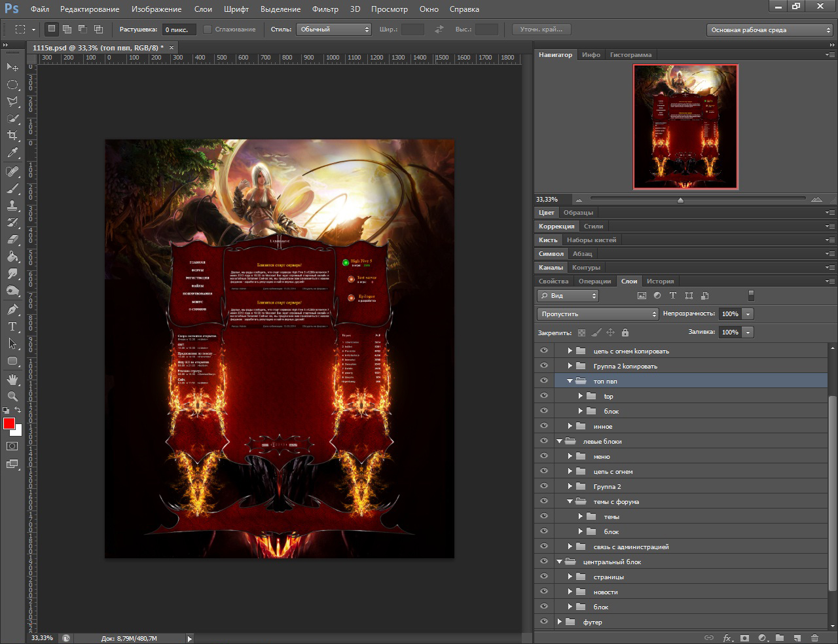Hide the 'футер' group
This screenshot has width=838, height=644.
coord(543,622)
